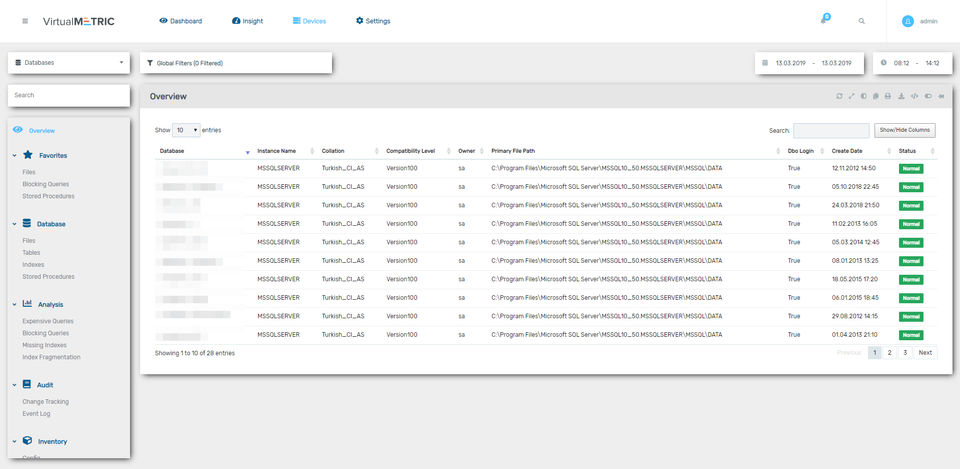Click the 01.04.2013 21:10 create date cell

[853, 335]
